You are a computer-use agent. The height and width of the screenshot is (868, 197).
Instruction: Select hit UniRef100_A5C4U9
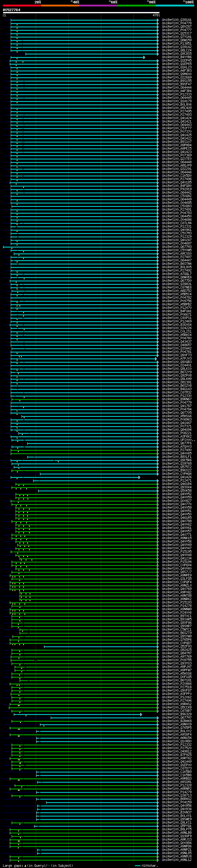[177, 108]
